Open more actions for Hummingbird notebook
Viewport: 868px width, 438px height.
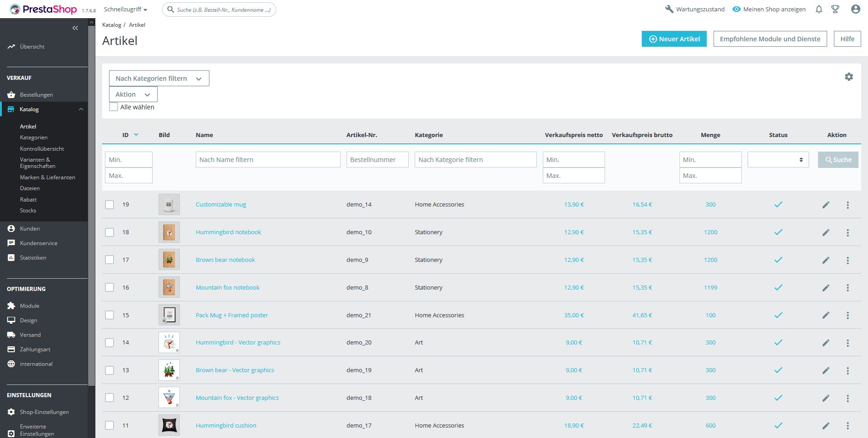pos(847,232)
